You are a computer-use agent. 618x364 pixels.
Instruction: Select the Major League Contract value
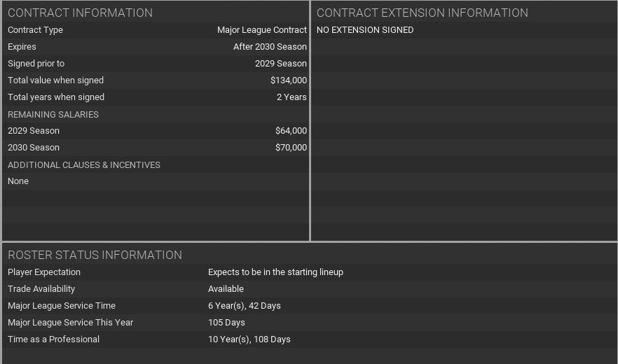[x=261, y=30]
